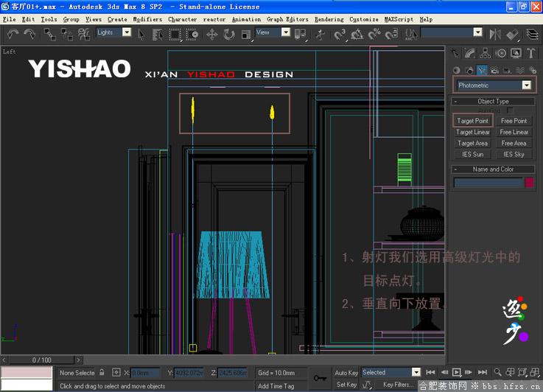543x392 pixels.
Task: Click the IES Sun button
Action: point(473,154)
